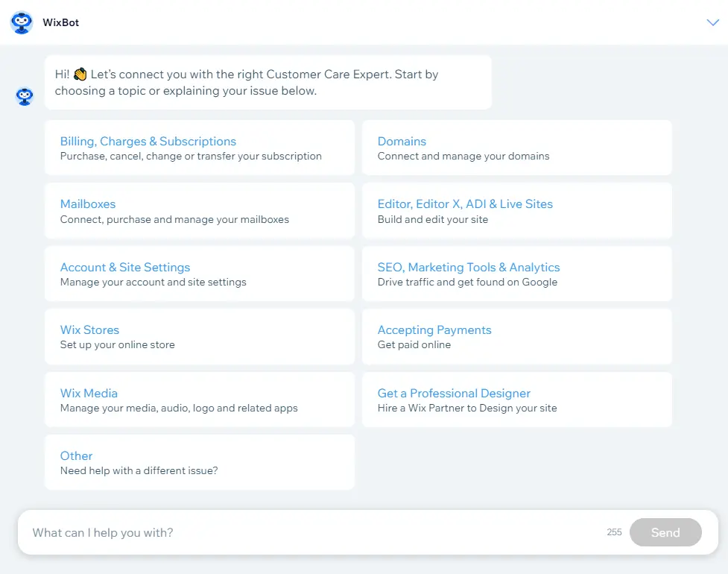Choose the Wix Media option
728x574 pixels.
click(200, 400)
